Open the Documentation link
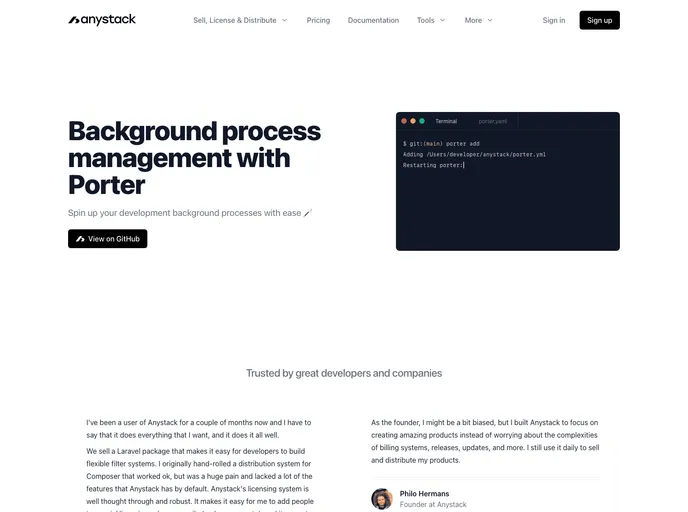Viewport: 688px width, 512px height. pos(373,20)
